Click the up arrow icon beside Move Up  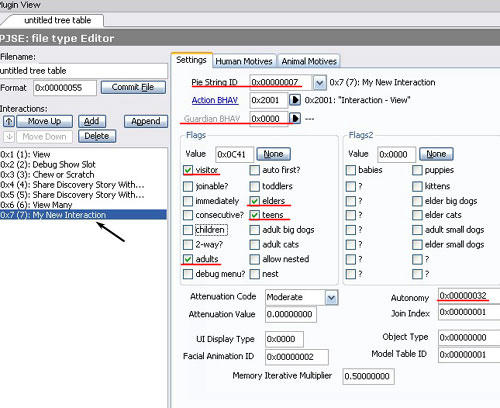tap(9, 121)
